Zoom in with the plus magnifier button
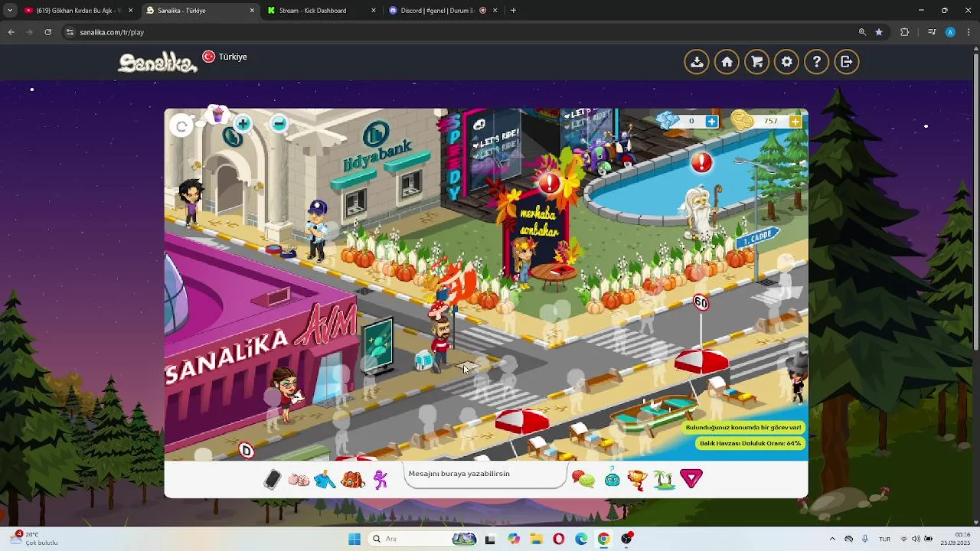This screenshot has height=551, width=980. click(243, 123)
